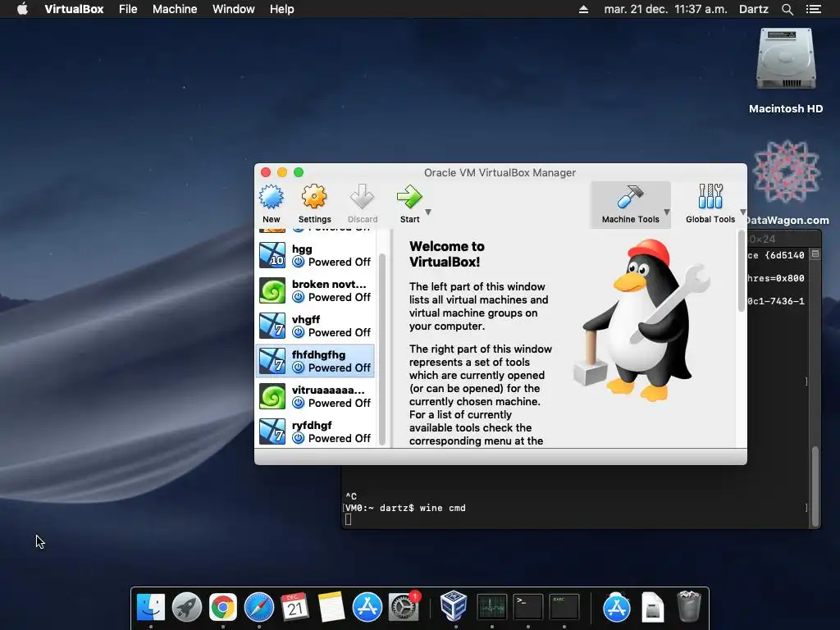Image resolution: width=840 pixels, height=630 pixels.
Task: Open Launchpad from the Dock
Action: pos(187,608)
